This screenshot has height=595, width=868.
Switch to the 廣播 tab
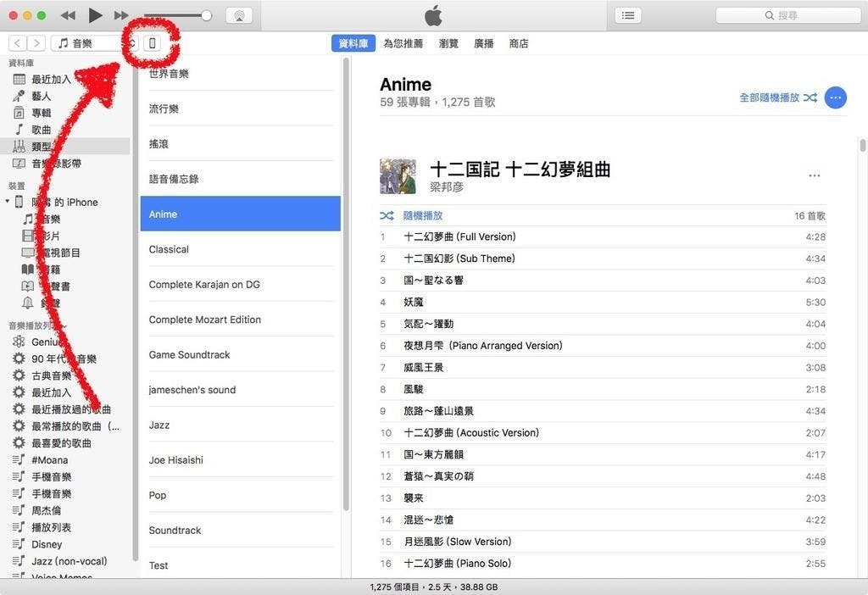click(483, 43)
